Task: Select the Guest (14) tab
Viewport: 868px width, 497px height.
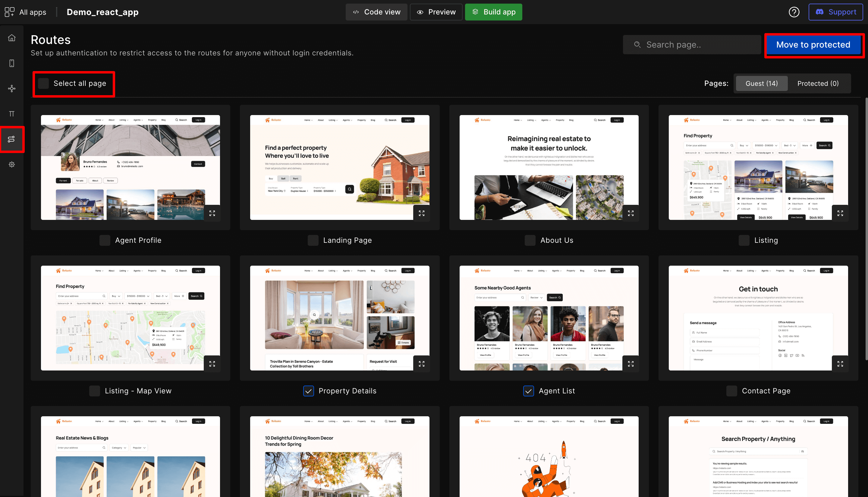Action: (762, 84)
